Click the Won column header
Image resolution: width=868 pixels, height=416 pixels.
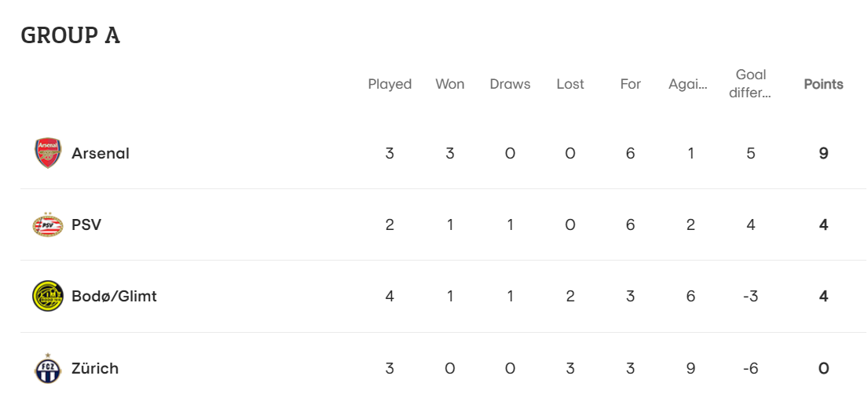(449, 84)
